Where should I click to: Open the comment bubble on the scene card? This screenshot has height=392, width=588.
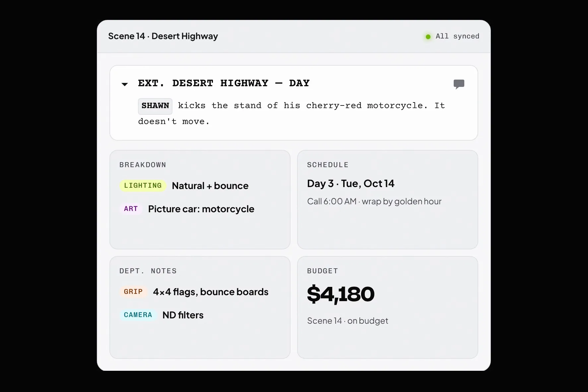click(x=459, y=84)
